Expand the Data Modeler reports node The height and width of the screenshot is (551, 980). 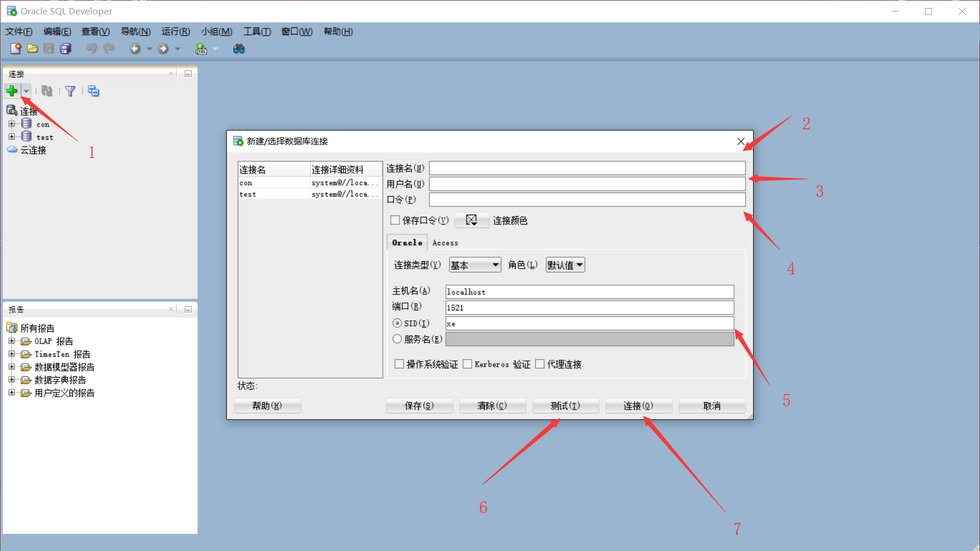(11, 367)
